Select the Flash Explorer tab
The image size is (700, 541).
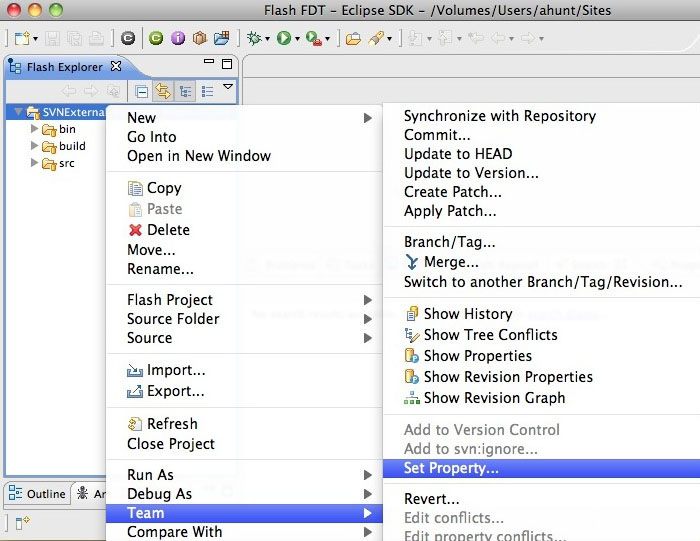click(x=64, y=67)
